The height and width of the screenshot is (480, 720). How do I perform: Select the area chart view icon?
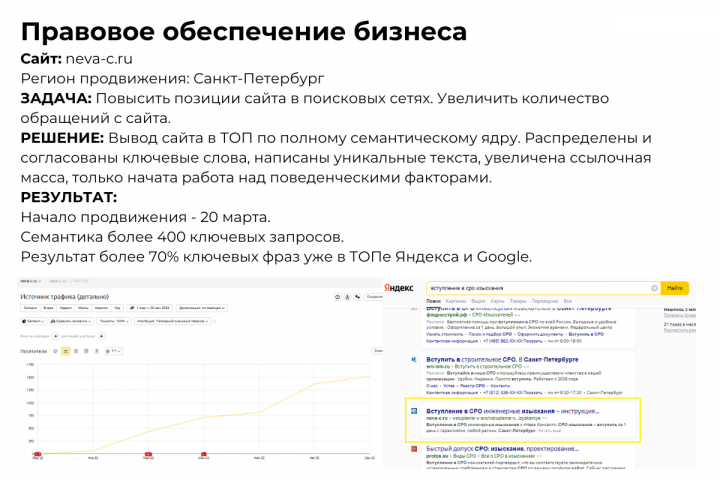click(x=76, y=351)
